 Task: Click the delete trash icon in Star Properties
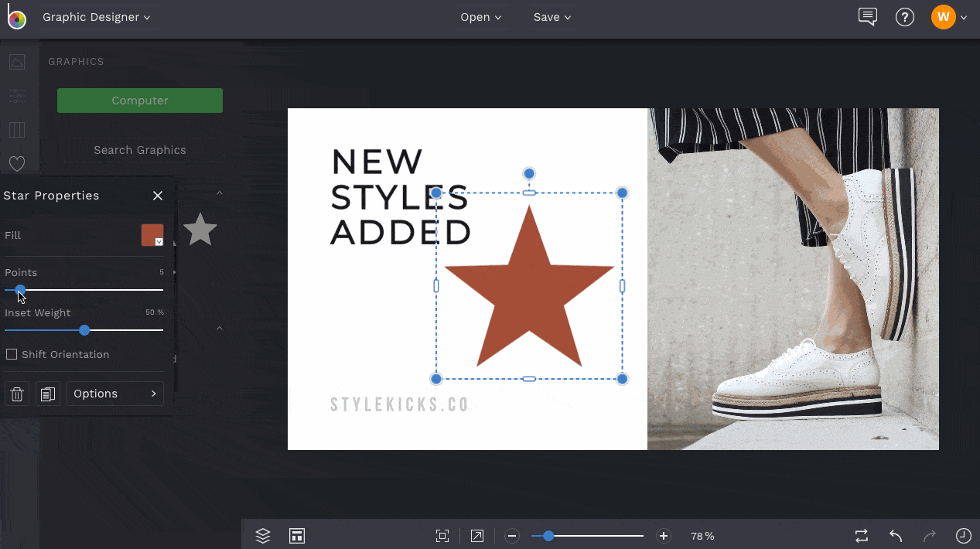coord(17,394)
